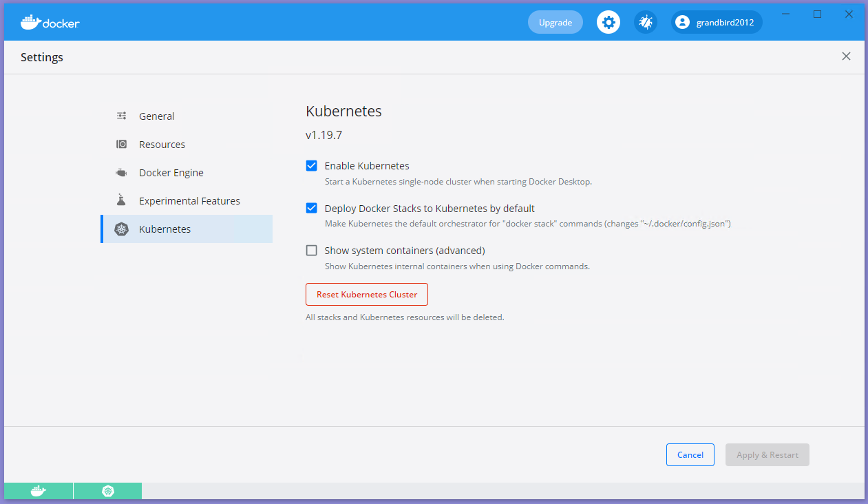This screenshot has height=504, width=868.
Task: Check Show system containers (advanced) checkbox
Action: (312, 251)
